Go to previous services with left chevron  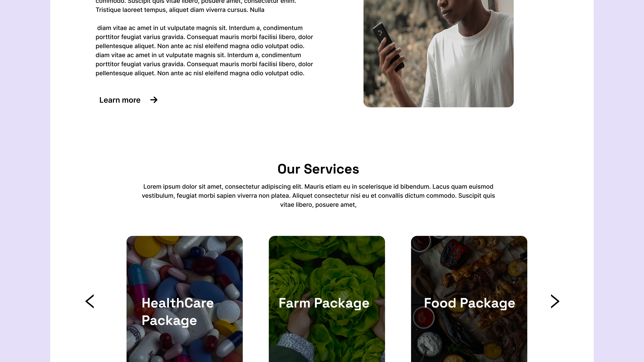pos(90,301)
